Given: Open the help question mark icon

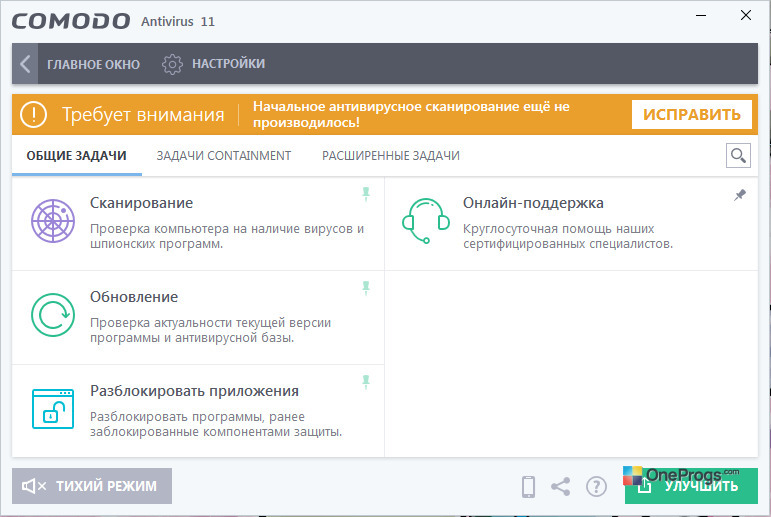Looking at the screenshot, I should point(596,487).
